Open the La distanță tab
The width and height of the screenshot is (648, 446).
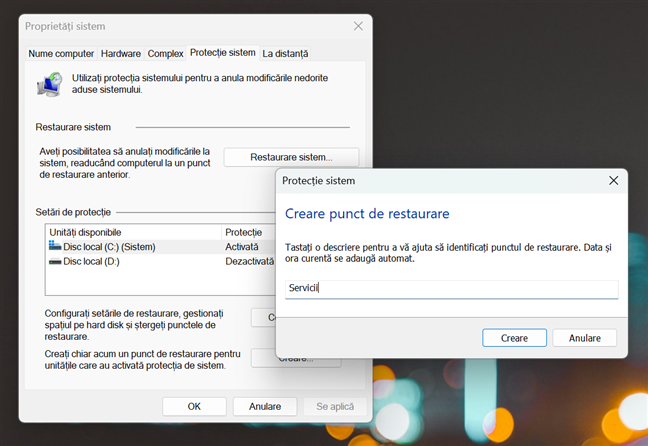click(x=285, y=53)
